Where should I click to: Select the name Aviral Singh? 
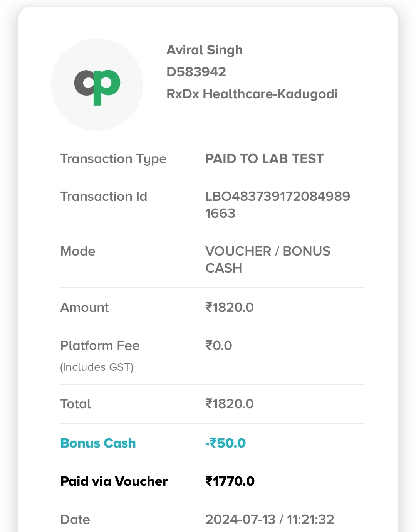coord(205,50)
